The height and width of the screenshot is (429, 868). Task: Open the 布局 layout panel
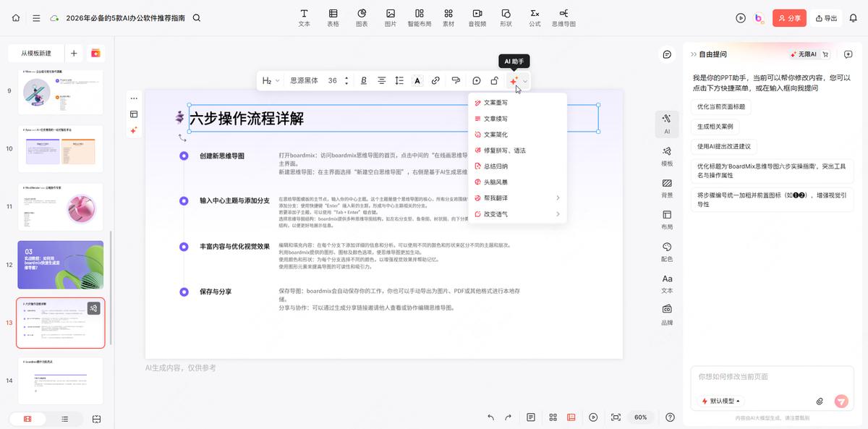tap(667, 220)
